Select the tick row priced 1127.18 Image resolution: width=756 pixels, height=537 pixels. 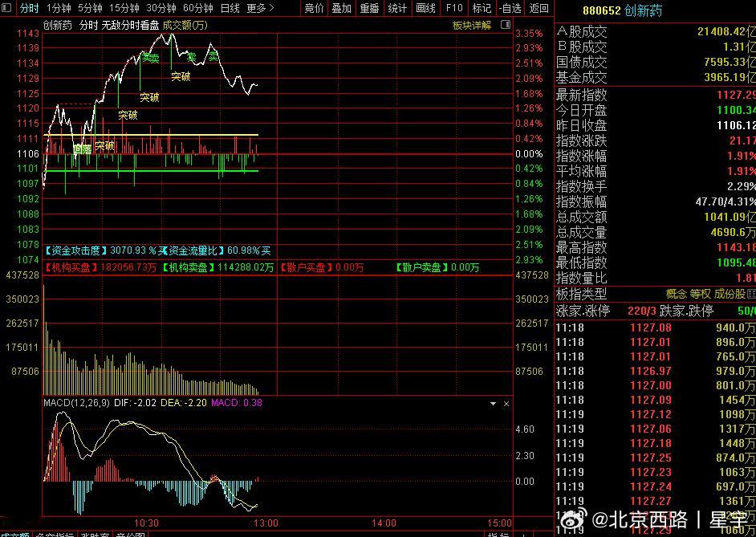point(656,443)
